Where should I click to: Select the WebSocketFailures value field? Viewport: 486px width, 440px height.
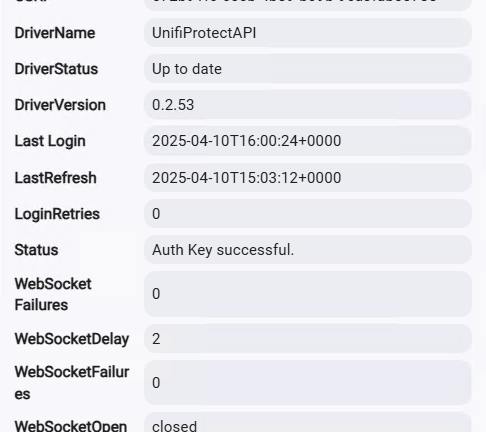click(308, 383)
